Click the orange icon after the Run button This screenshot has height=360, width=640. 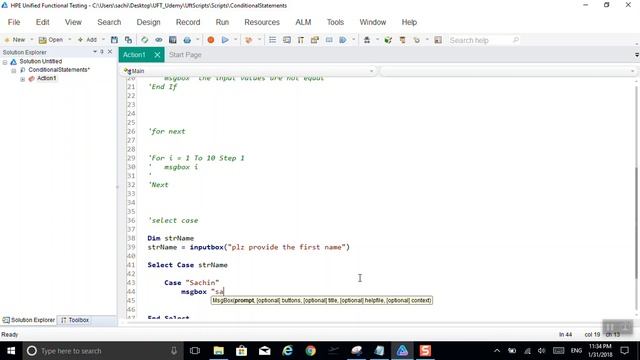pos(248,40)
